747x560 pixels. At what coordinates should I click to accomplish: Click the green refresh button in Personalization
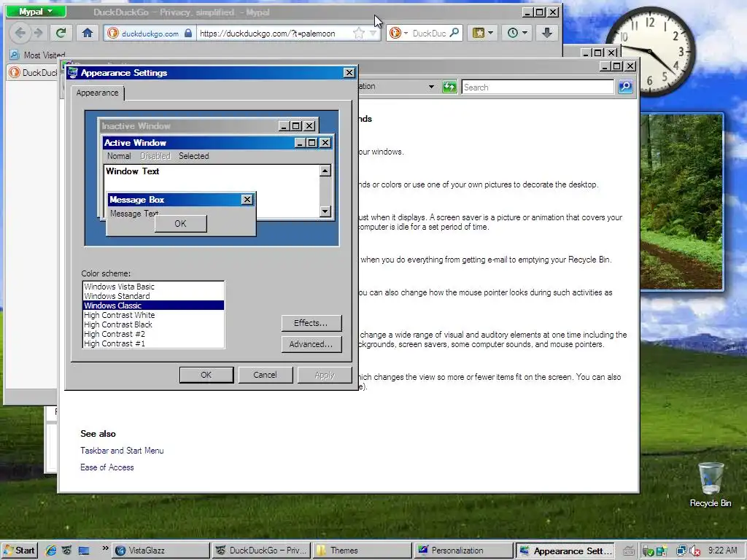[x=449, y=87]
